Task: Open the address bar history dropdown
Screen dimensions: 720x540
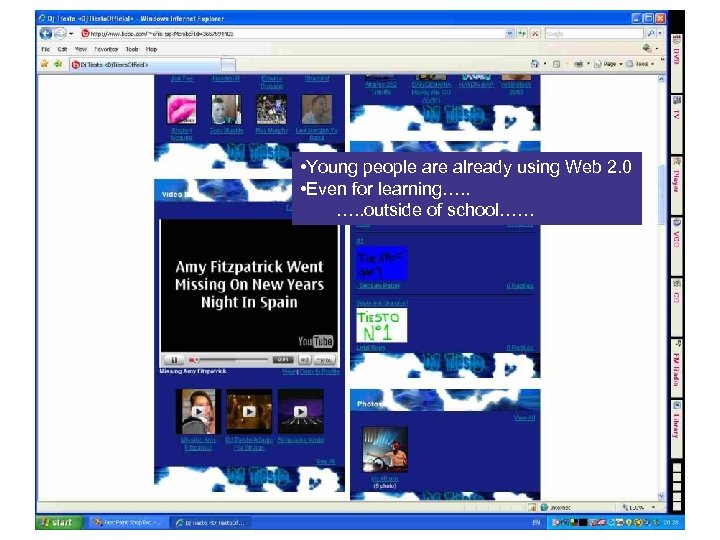Action: [509, 34]
